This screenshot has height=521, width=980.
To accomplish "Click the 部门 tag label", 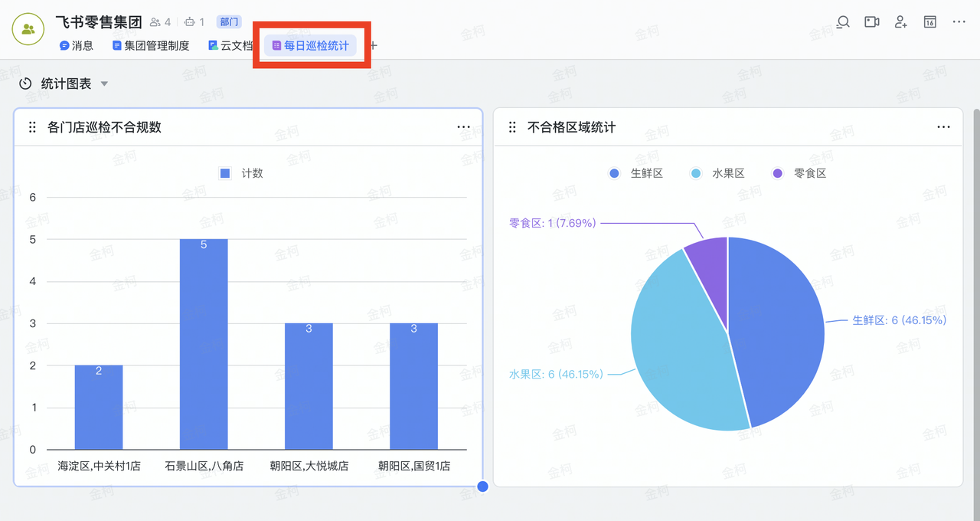I will (229, 22).
